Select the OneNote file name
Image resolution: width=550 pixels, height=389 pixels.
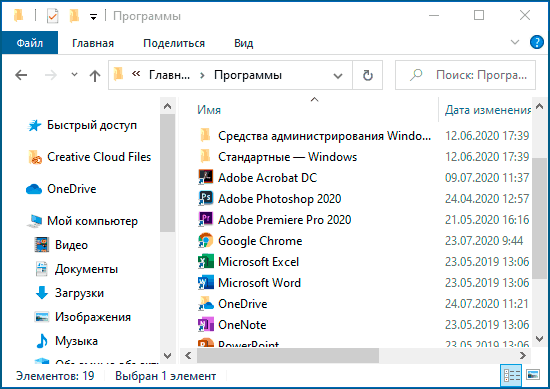point(242,325)
